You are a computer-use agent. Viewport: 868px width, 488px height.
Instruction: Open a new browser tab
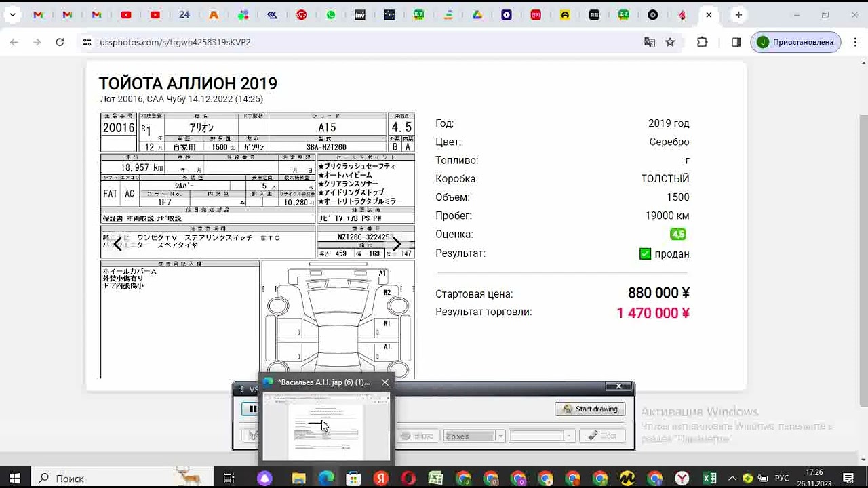click(738, 15)
